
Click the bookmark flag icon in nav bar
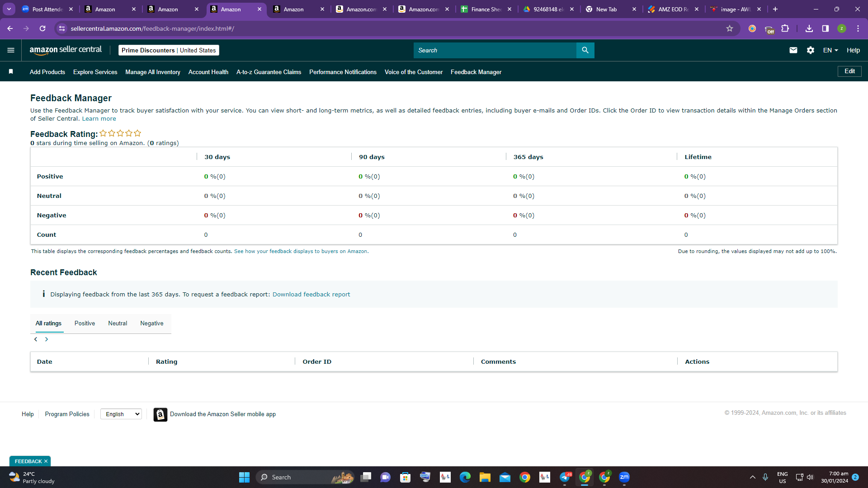[x=11, y=71]
